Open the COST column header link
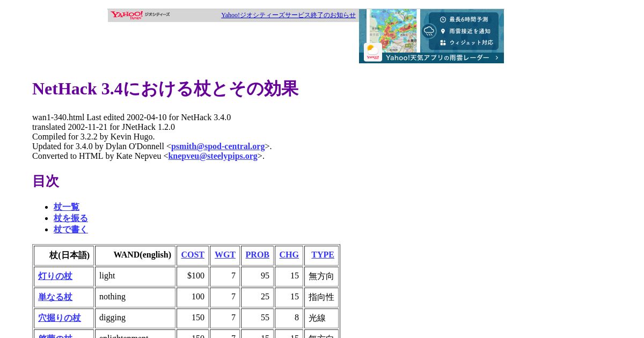Viewport: 644px width, 338px height. (193, 255)
